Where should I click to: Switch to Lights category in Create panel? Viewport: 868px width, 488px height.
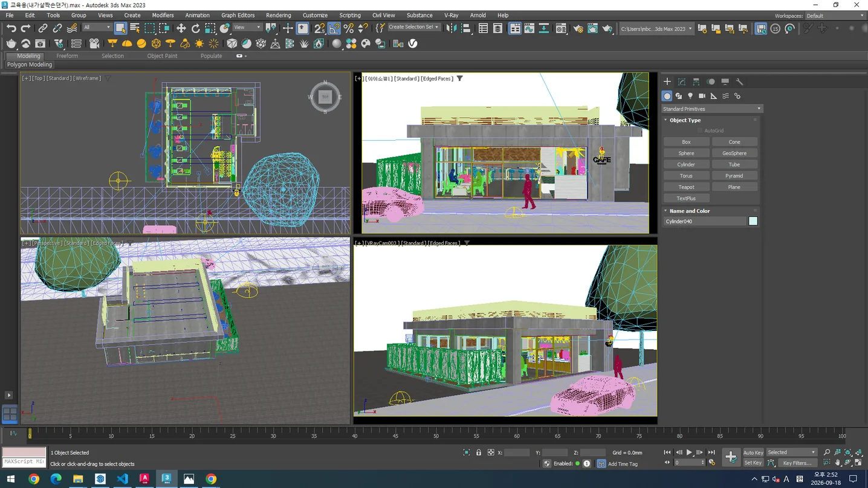(x=690, y=96)
